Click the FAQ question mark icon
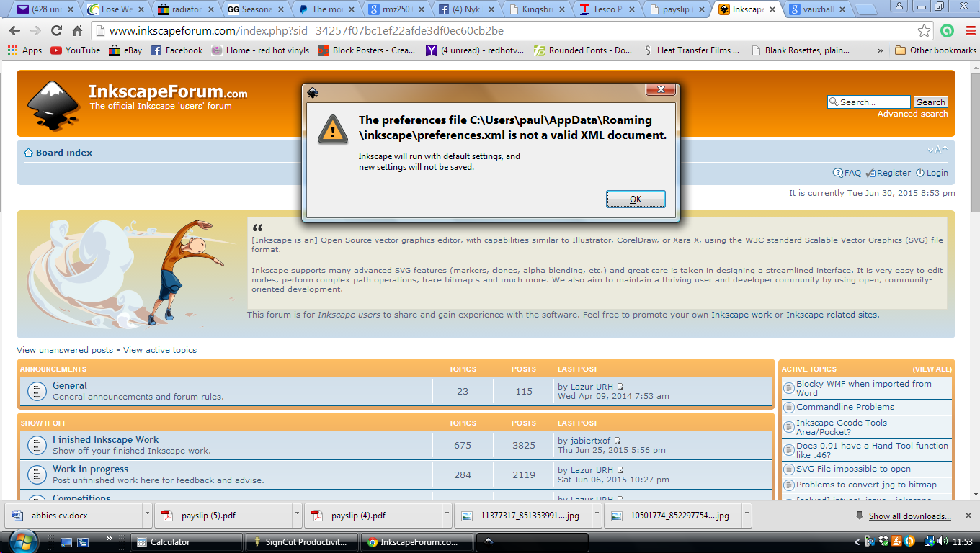Screen dimensions: 980x553 [838, 173]
